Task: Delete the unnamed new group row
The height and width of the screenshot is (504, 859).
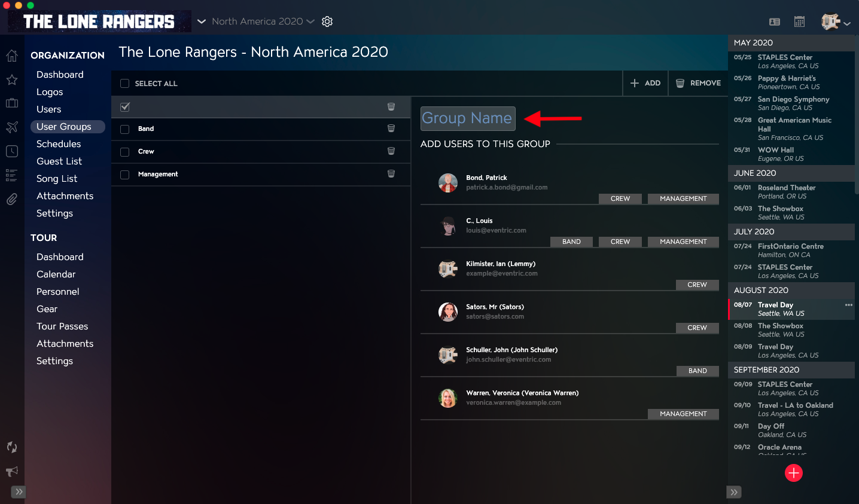Action: coord(391,106)
